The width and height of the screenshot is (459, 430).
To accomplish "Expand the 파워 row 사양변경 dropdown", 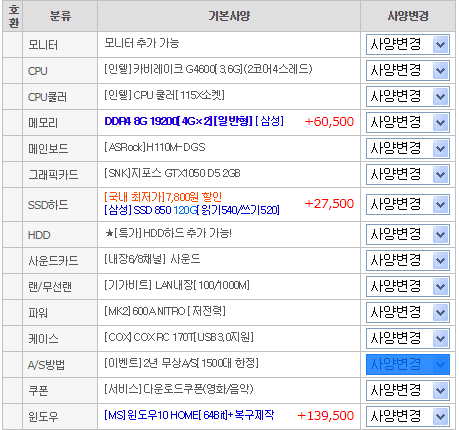I will [408, 312].
